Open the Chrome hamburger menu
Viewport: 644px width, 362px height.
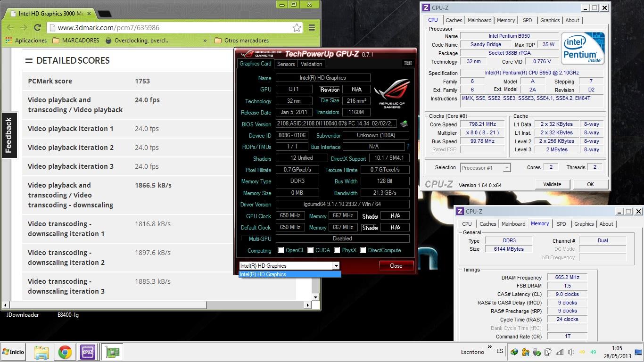(312, 28)
